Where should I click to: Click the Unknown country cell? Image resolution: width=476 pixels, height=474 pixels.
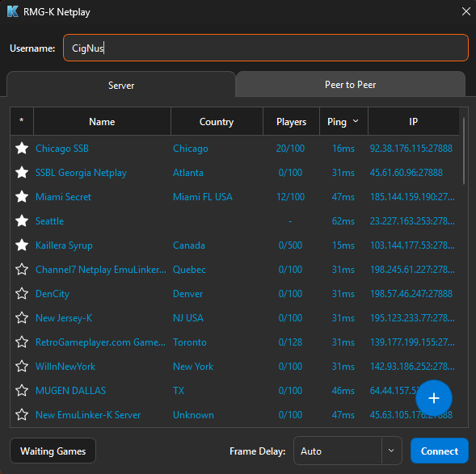193,414
